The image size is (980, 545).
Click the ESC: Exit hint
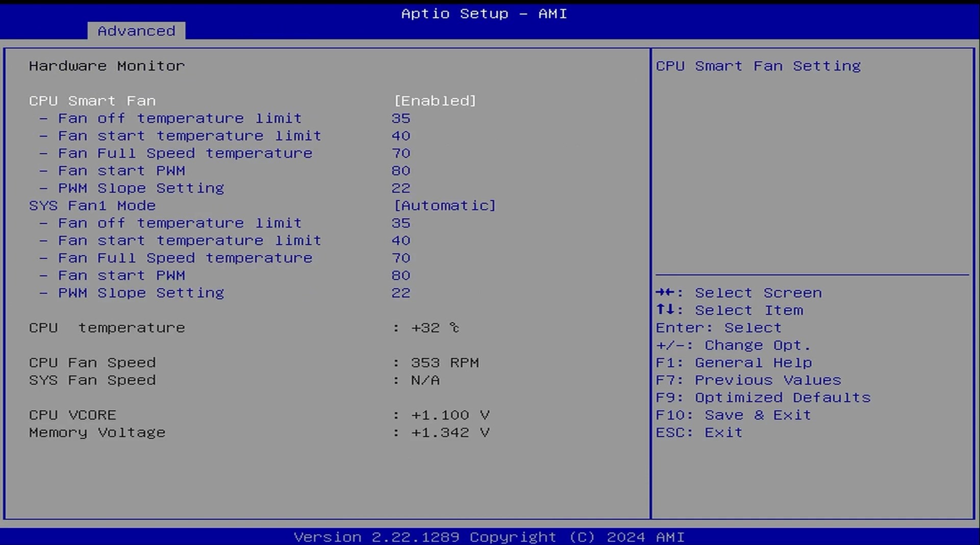699,433
